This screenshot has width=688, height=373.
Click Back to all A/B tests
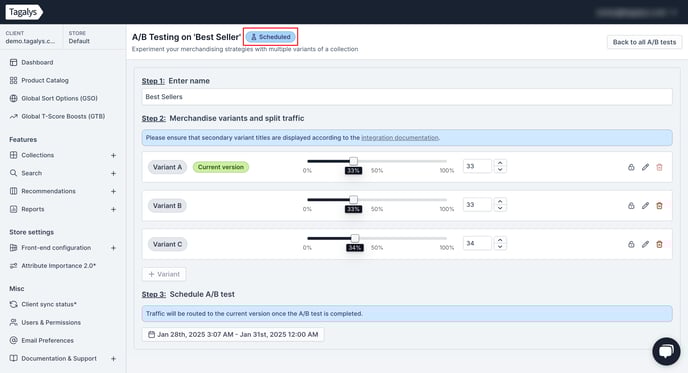coord(644,42)
